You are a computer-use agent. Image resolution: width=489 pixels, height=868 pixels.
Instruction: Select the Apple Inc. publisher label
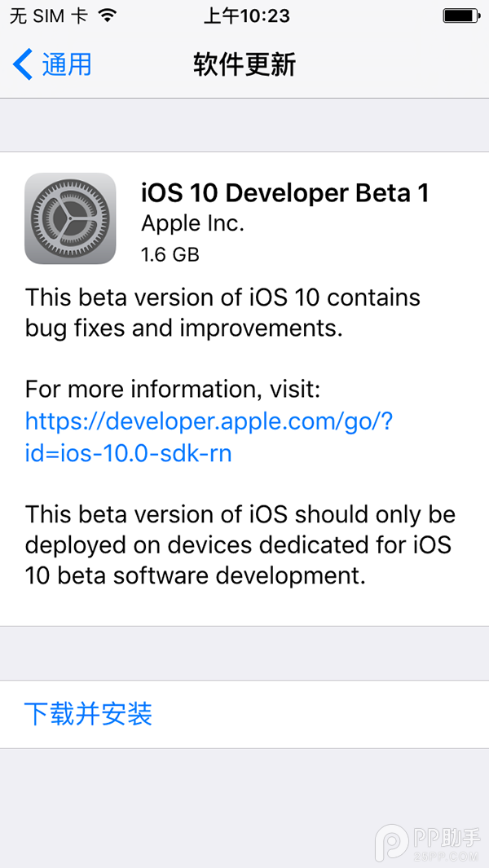(x=192, y=223)
